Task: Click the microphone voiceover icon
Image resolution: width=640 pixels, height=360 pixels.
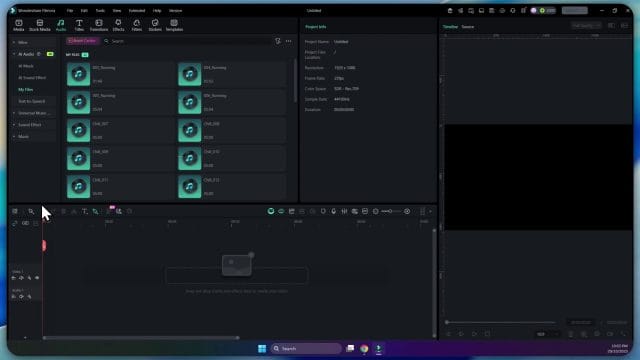Action: 333,211
